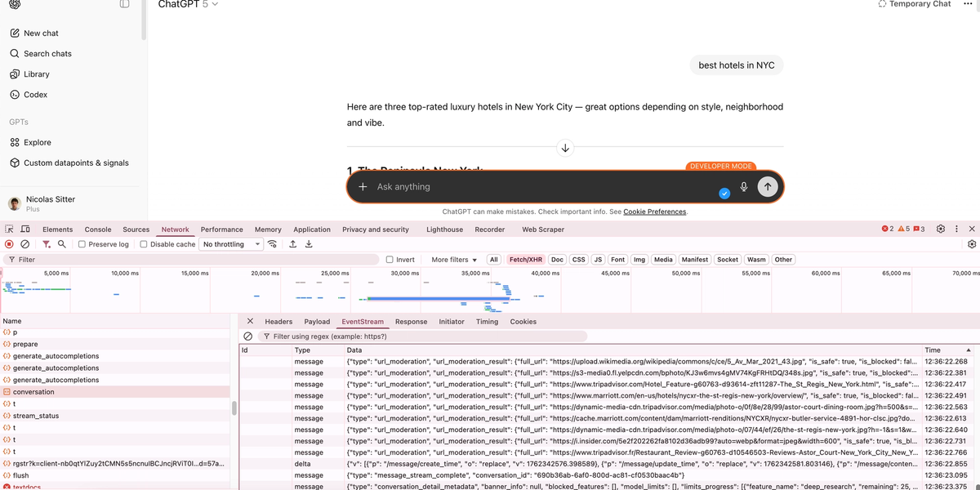The image size is (980, 490).
Task: Open the network conditions wifi icon
Action: click(273, 243)
